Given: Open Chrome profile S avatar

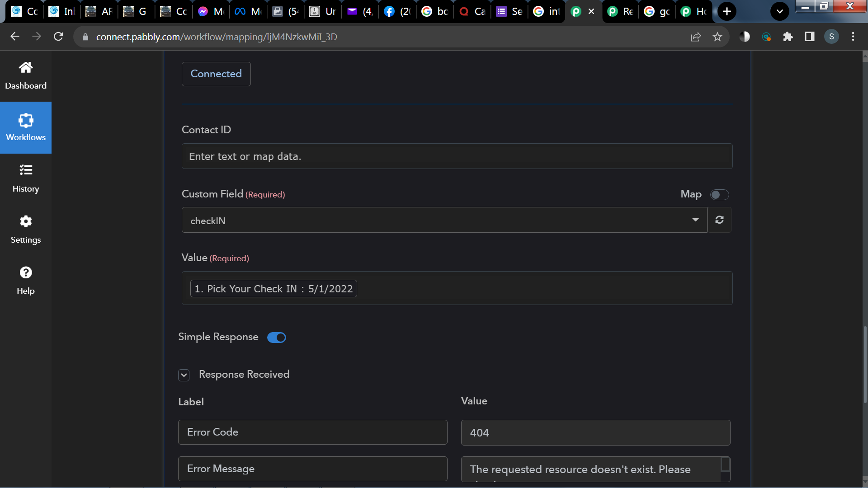Looking at the screenshot, I should [831, 37].
